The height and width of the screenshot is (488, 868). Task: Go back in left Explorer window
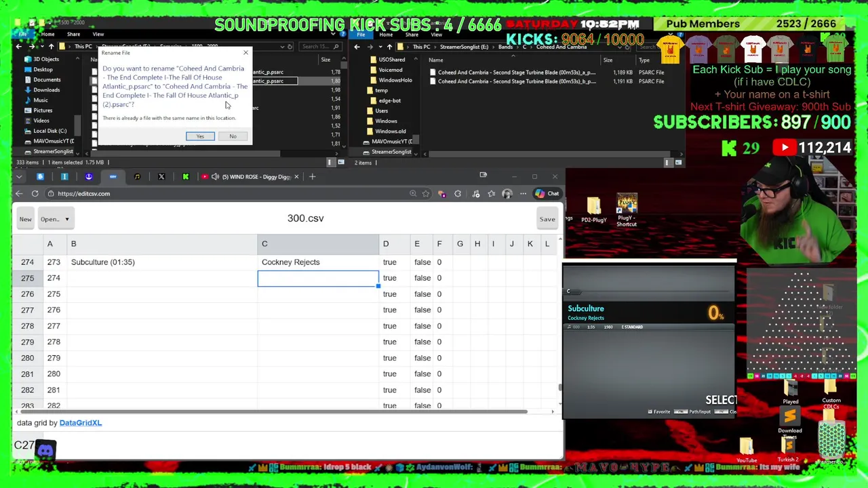[x=19, y=47]
